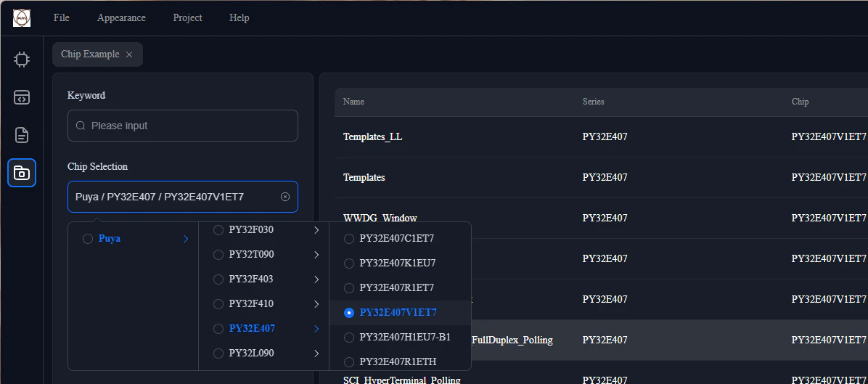Viewport: 868px width, 384px height.
Task: Click the PY32E407K1EU7 chip label
Action: 398,264
